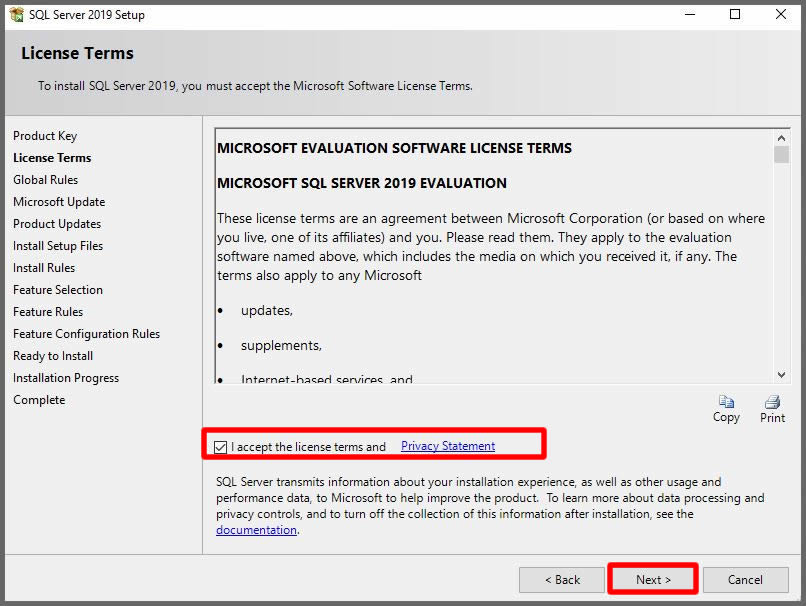The height and width of the screenshot is (606, 806).
Task: Maximize the setup window
Action: coord(735,15)
